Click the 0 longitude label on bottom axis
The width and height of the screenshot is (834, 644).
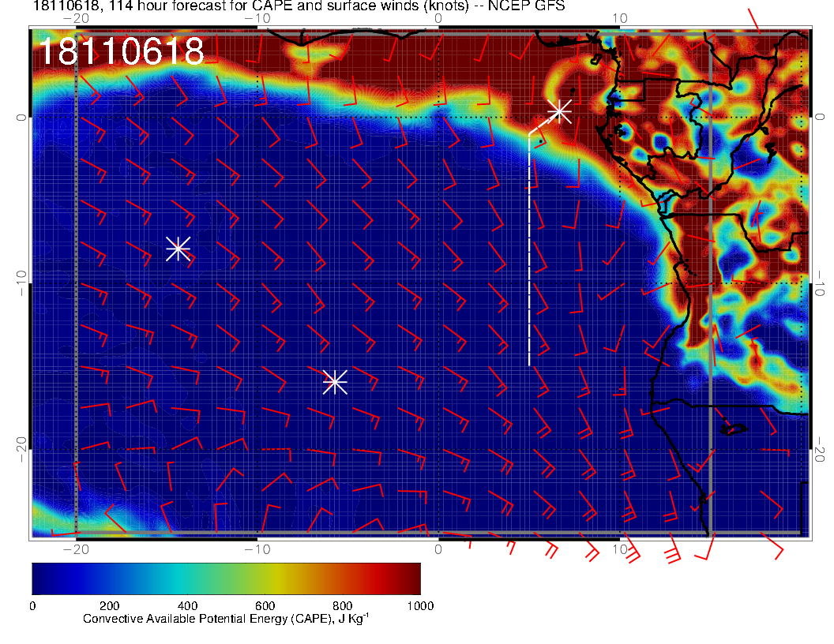click(x=438, y=549)
